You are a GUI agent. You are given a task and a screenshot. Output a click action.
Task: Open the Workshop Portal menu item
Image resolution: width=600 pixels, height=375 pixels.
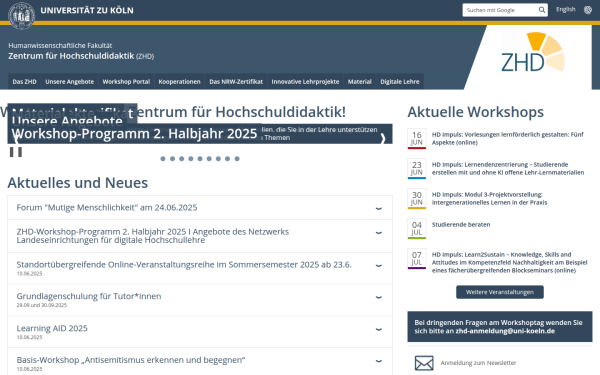[126, 82]
